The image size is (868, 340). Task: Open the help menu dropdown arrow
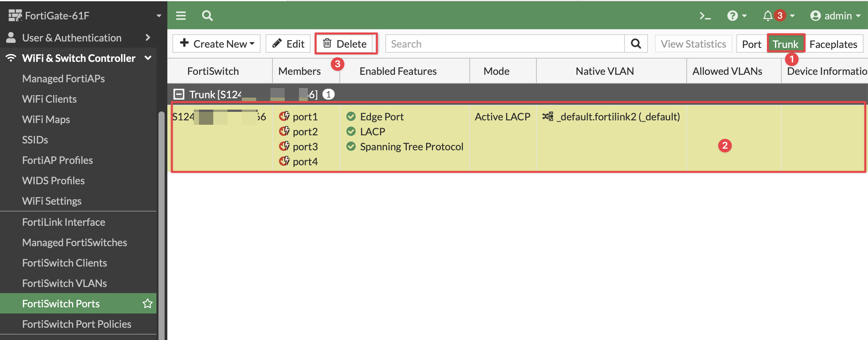point(744,16)
